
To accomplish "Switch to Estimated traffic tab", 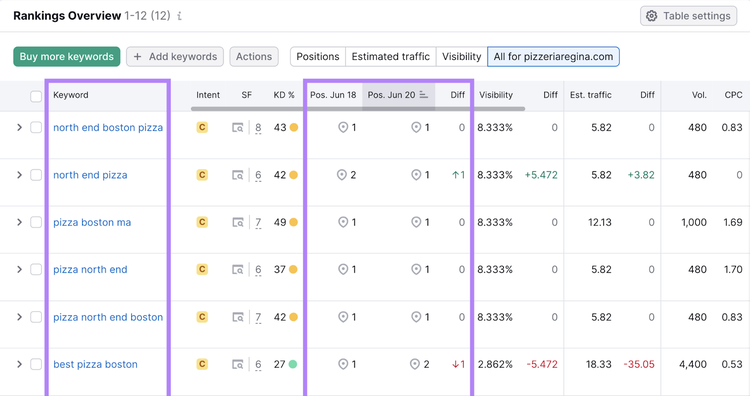I will tap(390, 56).
